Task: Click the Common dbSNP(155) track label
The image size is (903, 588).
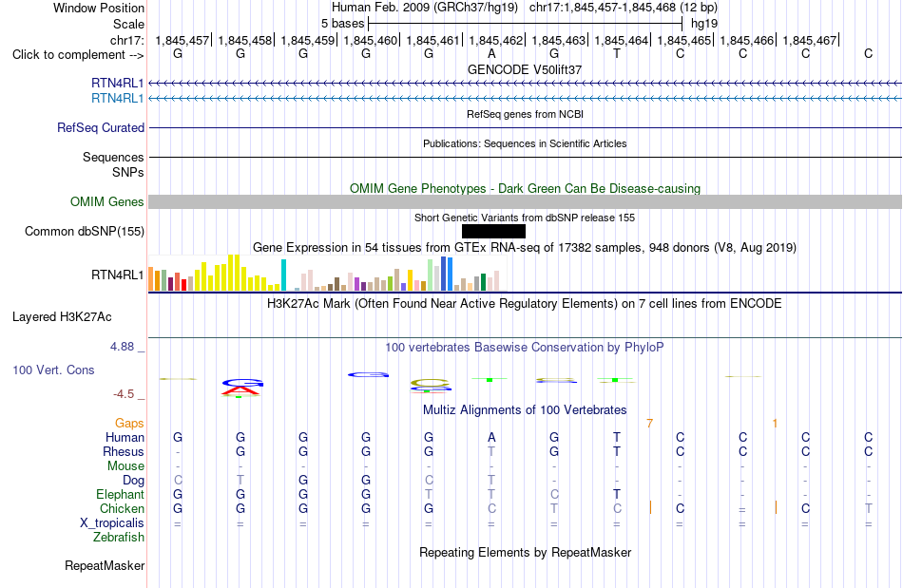Action: point(85,231)
